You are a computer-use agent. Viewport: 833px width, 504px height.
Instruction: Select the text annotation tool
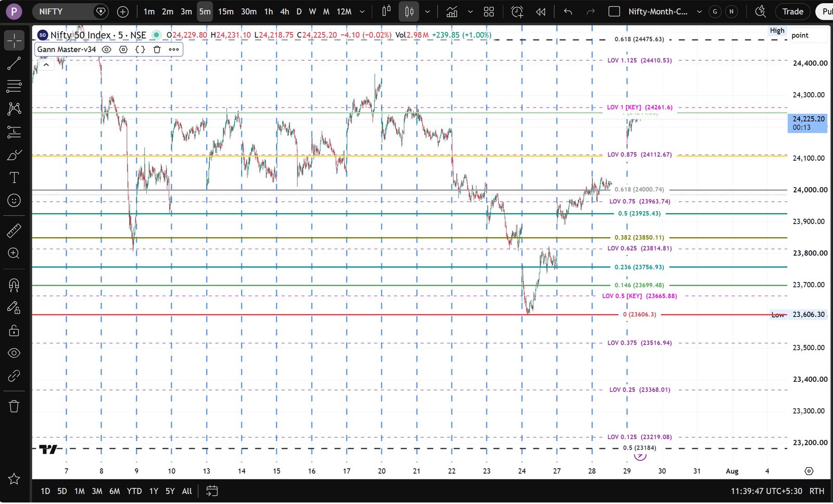[14, 178]
